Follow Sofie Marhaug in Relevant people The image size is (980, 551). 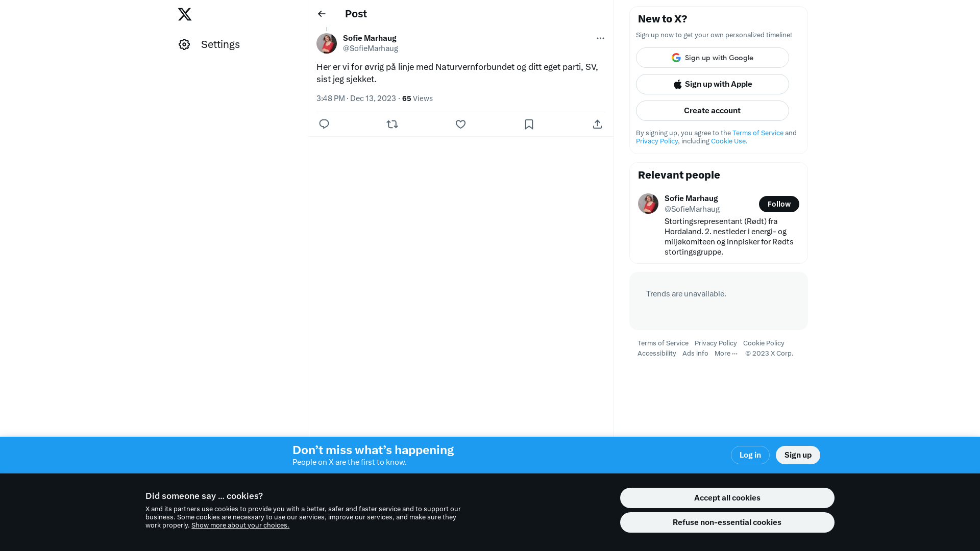(779, 204)
